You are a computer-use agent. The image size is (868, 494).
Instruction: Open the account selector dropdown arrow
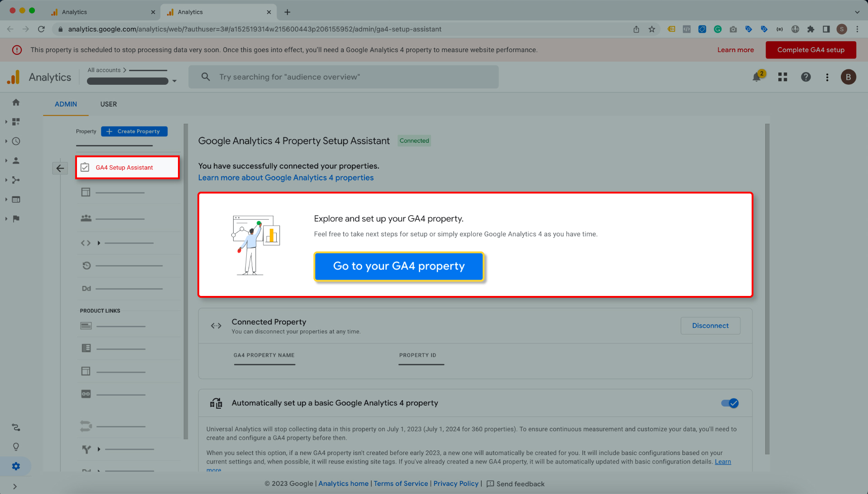point(174,81)
